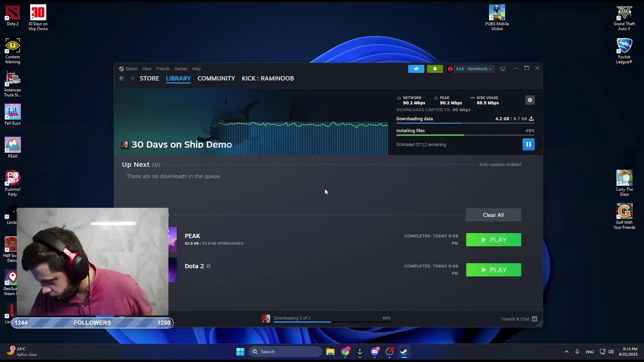The image size is (644, 362).
Task: Open the Friends menu
Action: coord(163,69)
